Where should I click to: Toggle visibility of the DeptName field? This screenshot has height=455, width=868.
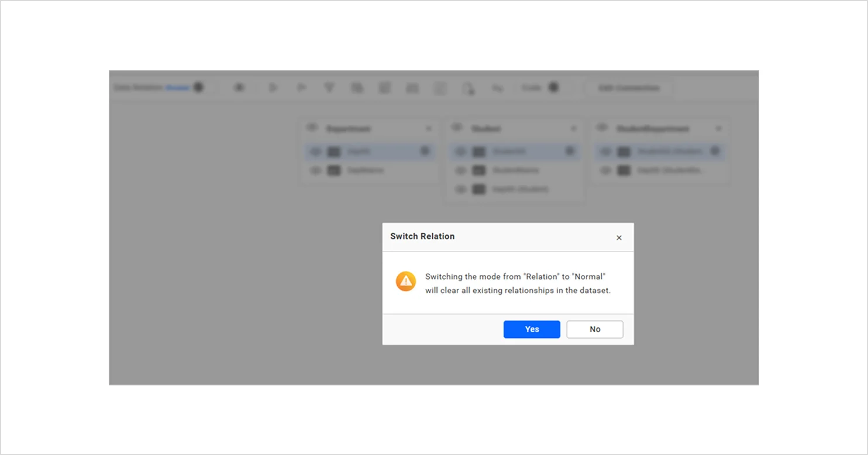[x=316, y=170]
